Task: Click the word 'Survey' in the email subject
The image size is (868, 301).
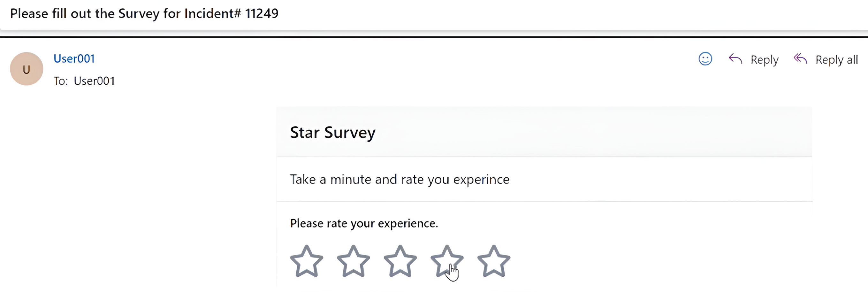Action: coord(139,13)
